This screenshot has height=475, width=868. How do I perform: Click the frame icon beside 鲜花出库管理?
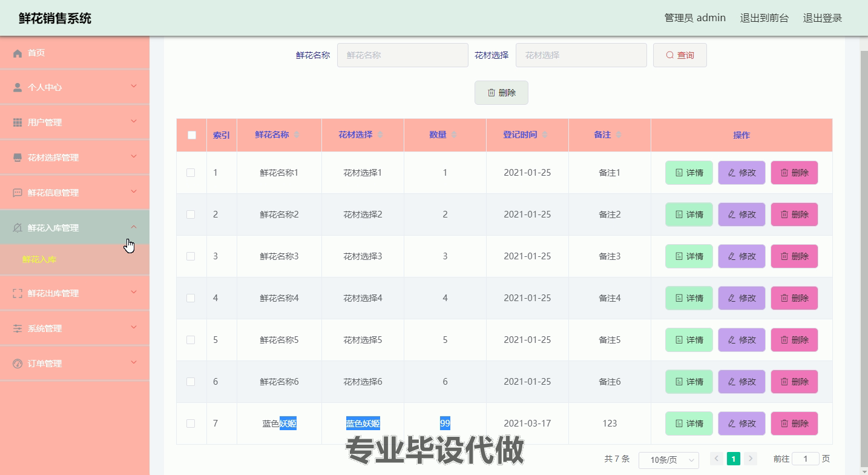coord(18,293)
